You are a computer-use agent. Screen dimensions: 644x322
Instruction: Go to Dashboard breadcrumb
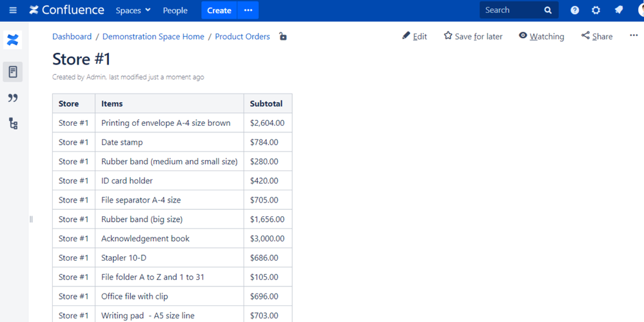click(x=72, y=37)
